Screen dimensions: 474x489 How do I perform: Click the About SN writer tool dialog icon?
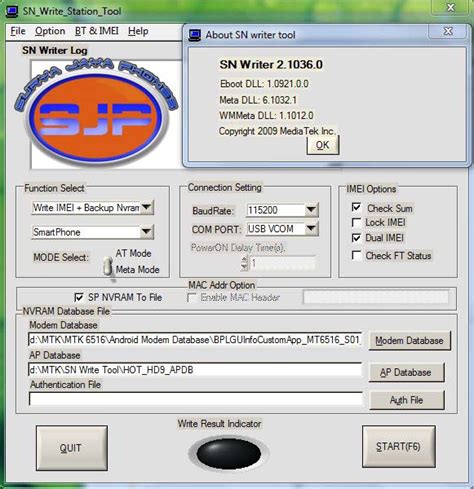(x=195, y=35)
